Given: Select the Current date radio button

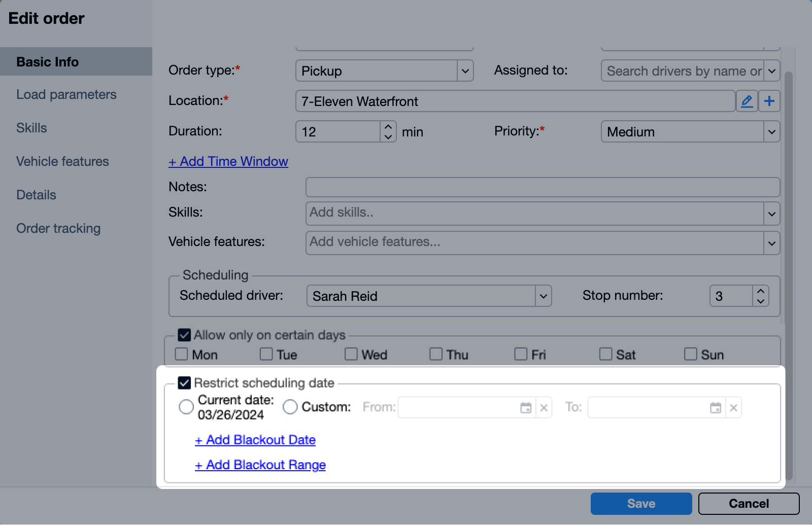Looking at the screenshot, I should 186,407.
